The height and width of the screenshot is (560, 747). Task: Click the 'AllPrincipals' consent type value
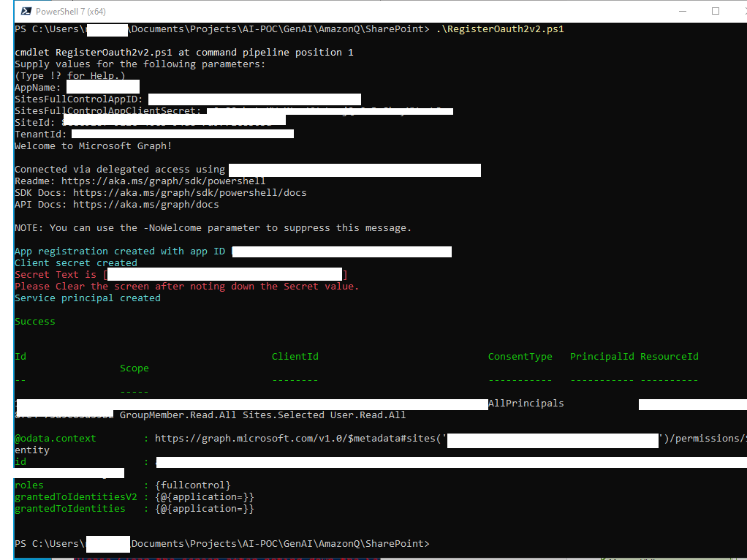pyautogui.click(x=526, y=404)
